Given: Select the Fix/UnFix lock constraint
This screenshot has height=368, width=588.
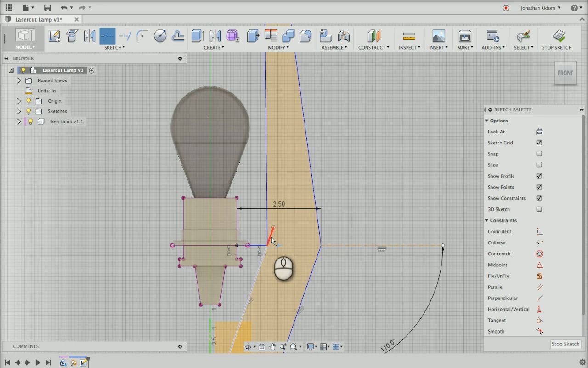Looking at the screenshot, I should click(x=539, y=276).
